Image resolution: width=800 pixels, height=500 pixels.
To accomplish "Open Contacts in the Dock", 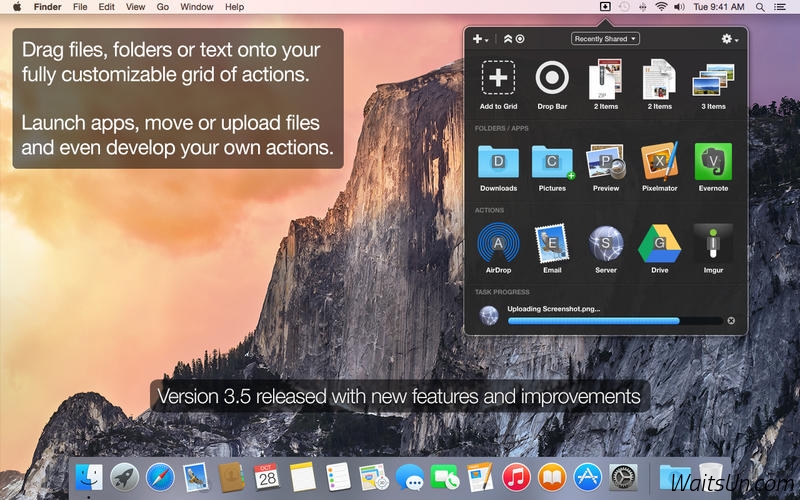I will pos(232,478).
